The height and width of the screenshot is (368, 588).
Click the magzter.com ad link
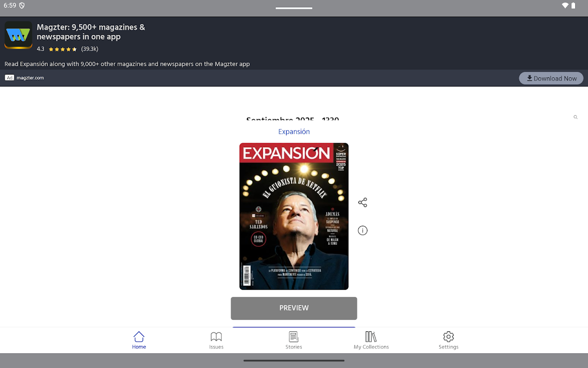tap(30, 78)
